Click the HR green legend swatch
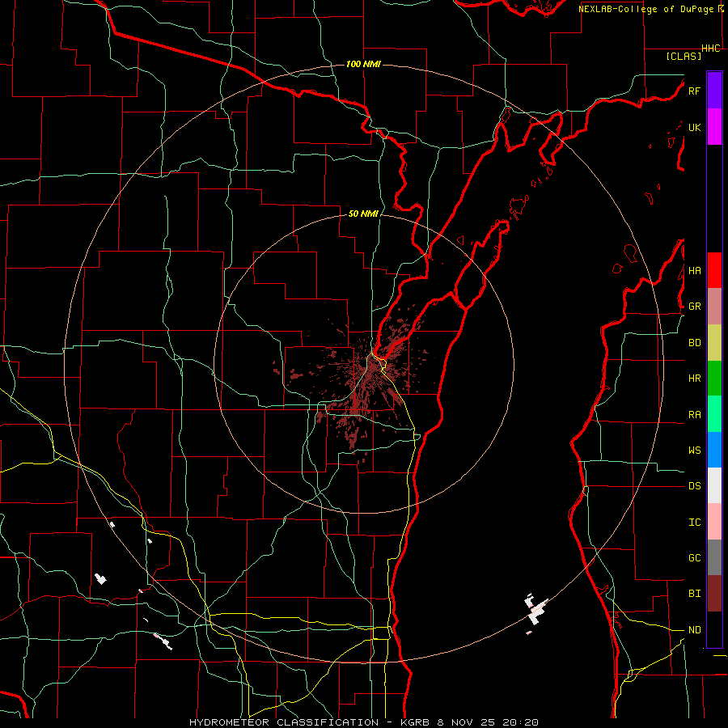Screen dimensions: 728x728 tap(714, 379)
